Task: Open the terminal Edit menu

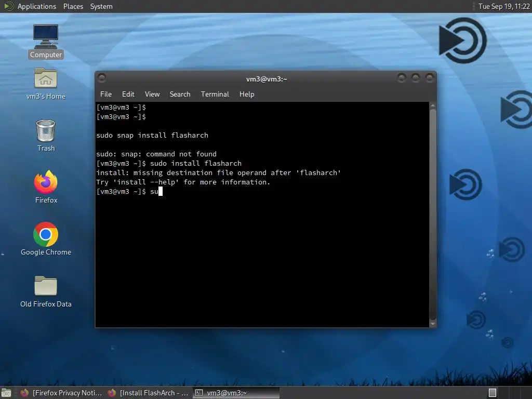Action: [128, 95]
